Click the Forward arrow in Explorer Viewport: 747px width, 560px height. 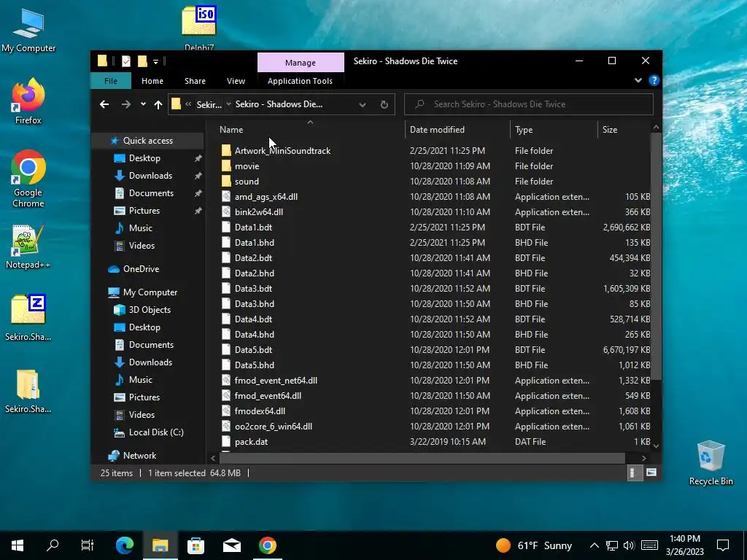coord(125,104)
